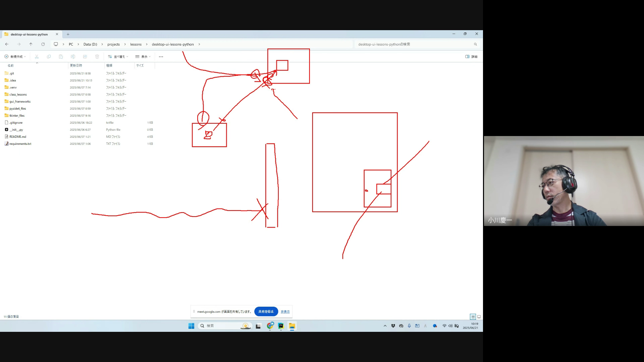Open the 並べ替え sort dropdown

click(118, 57)
